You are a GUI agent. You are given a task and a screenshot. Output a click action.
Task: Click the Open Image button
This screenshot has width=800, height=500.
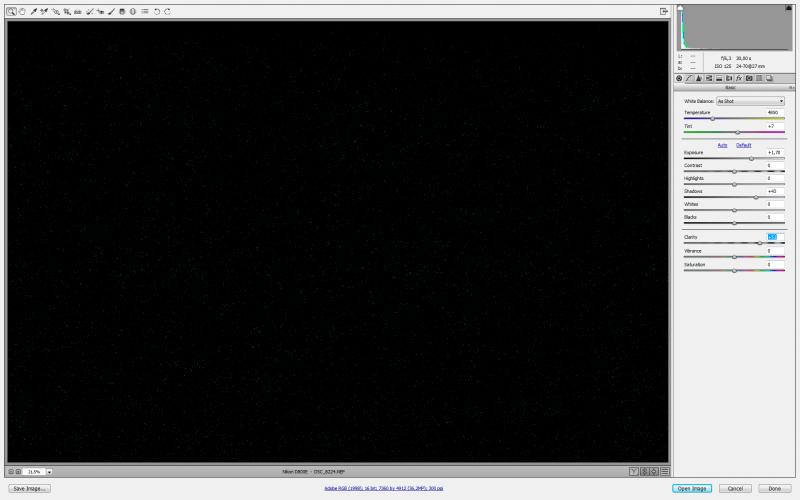pyautogui.click(x=692, y=489)
